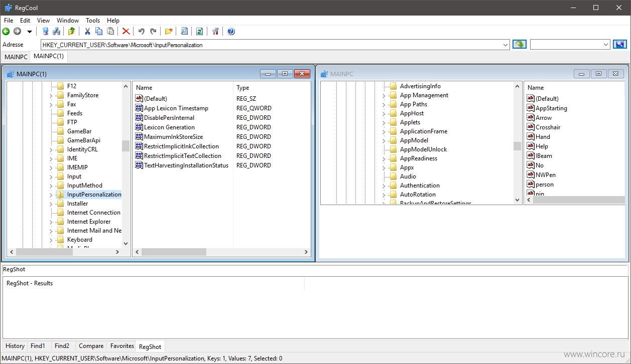This screenshot has width=631, height=364.
Task: Open the search box dropdown arrow
Action: click(606, 45)
